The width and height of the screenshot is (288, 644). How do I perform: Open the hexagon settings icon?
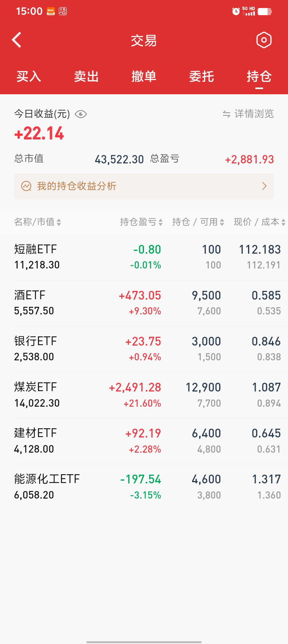[264, 40]
